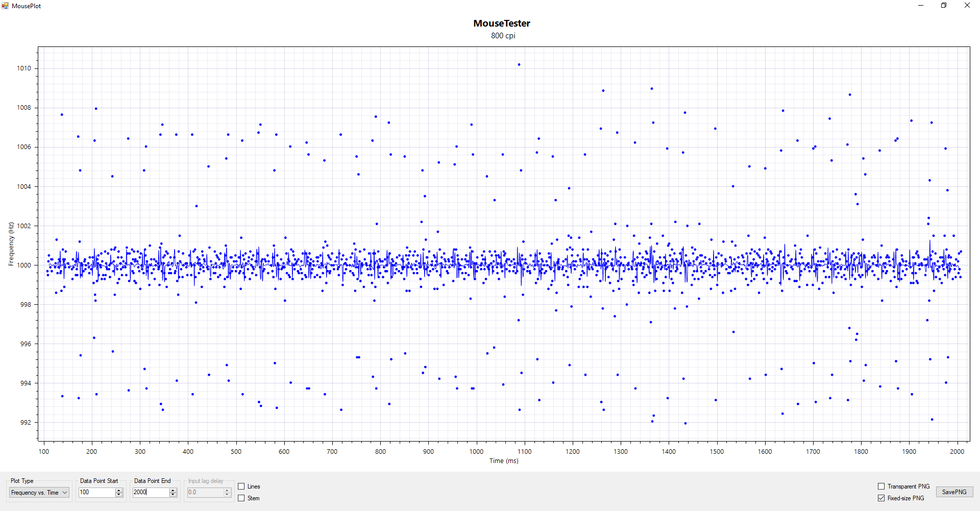The width and height of the screenshot is (980, 511).
Task: Click the Time (ms) axis label
Action: coord(504,461)
